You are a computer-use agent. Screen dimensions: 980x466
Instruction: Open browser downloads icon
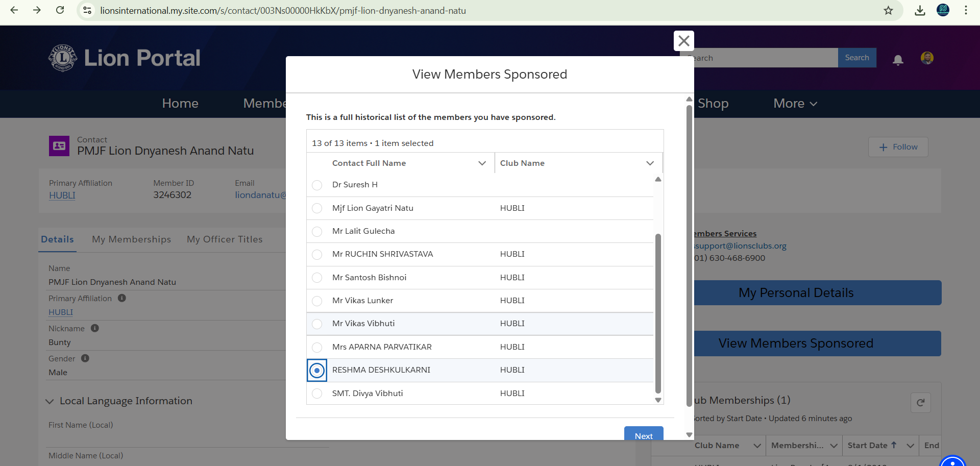[920, 11]
